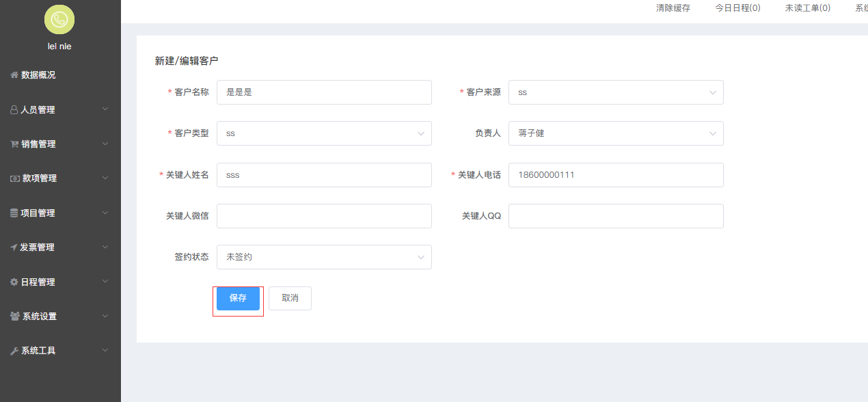Screen dimensions: 868x402
Task: Expand the 发票管理 chevron arrow
Action: tap(105, 247)
